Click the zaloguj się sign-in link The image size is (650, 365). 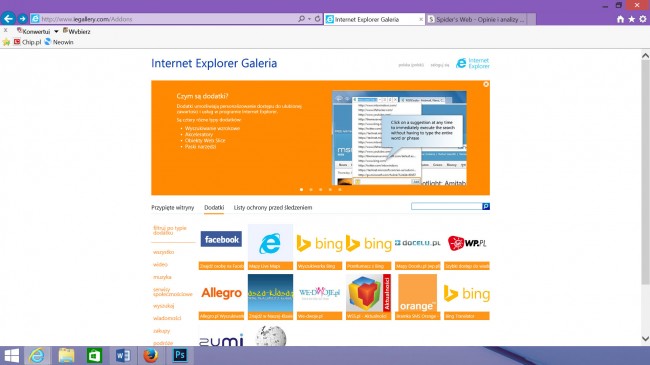point(440,65)
